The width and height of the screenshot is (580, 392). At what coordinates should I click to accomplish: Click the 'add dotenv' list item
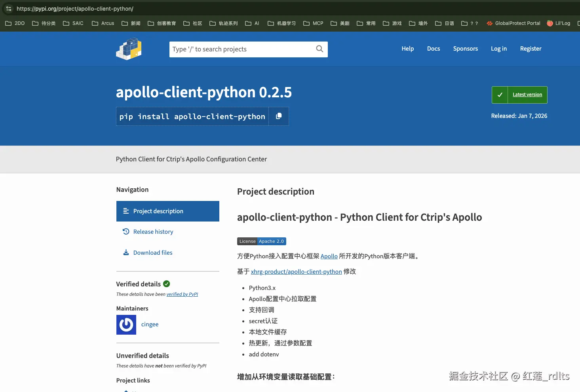pos(264,354)
